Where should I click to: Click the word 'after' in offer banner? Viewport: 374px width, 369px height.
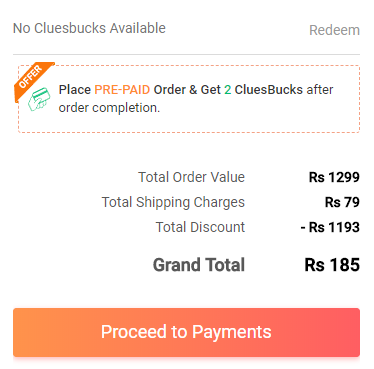[320, 90]
